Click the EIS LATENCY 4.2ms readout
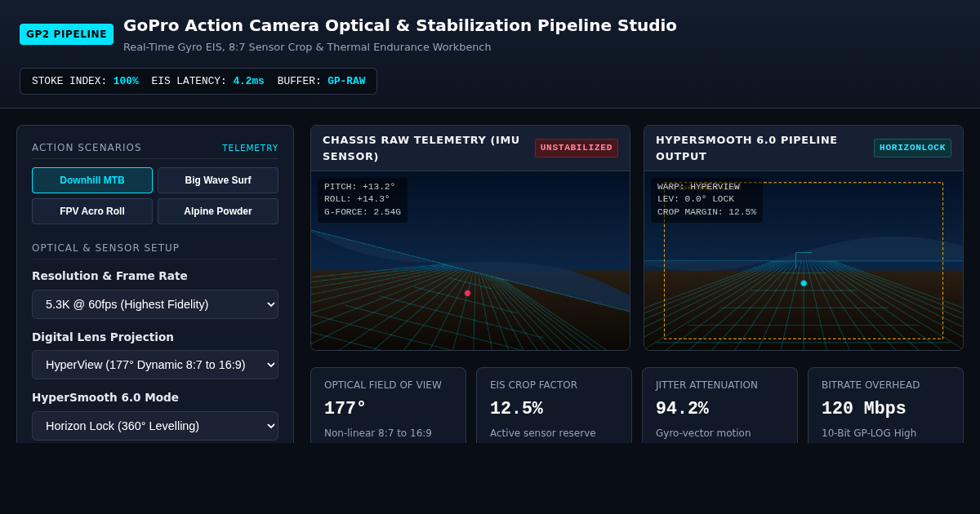The height and width of the screenshot is (514, 980). click(x=207, y=82)
